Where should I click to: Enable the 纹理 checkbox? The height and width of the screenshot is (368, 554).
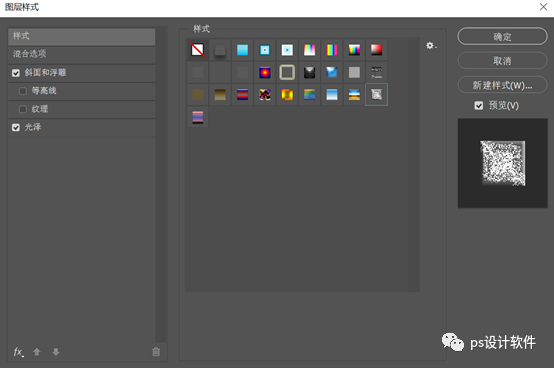click(23, 109)
